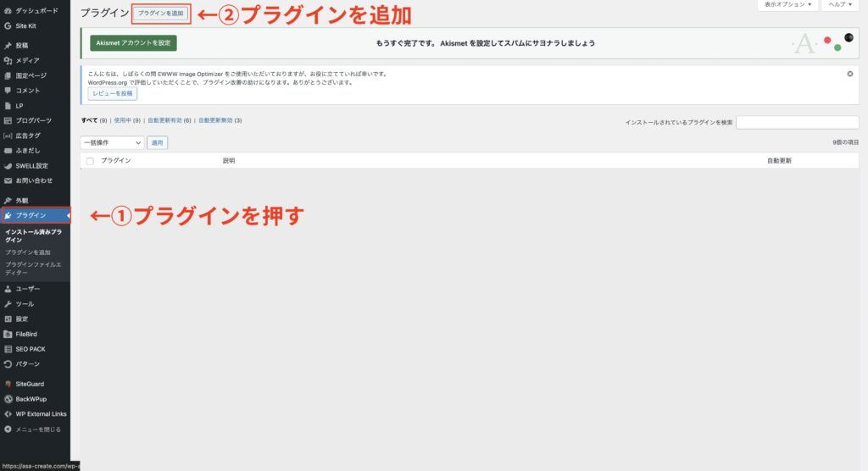Open メディア library via its sidebar icon

click(8, 60)
